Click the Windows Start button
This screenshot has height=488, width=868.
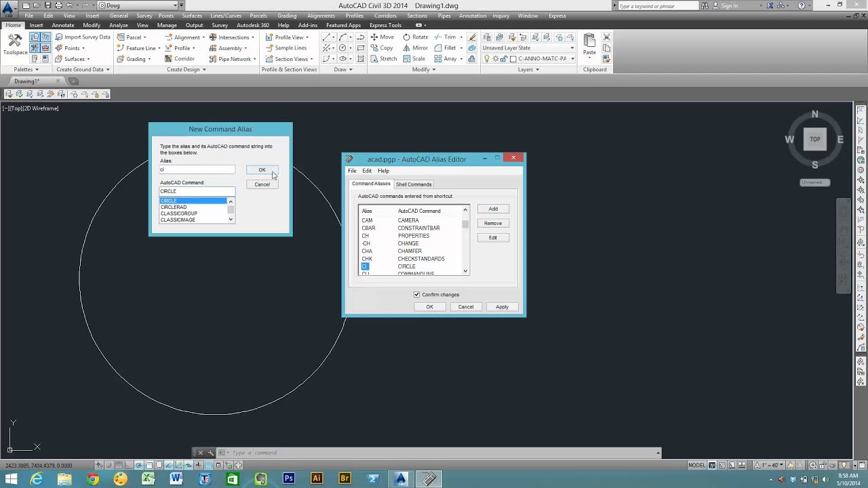(11, 479)
